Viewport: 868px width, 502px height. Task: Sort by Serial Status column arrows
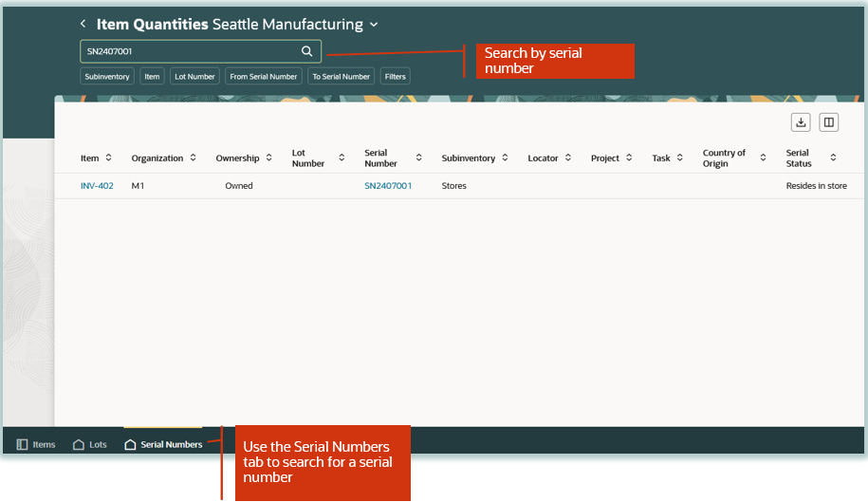coord(833,158)
